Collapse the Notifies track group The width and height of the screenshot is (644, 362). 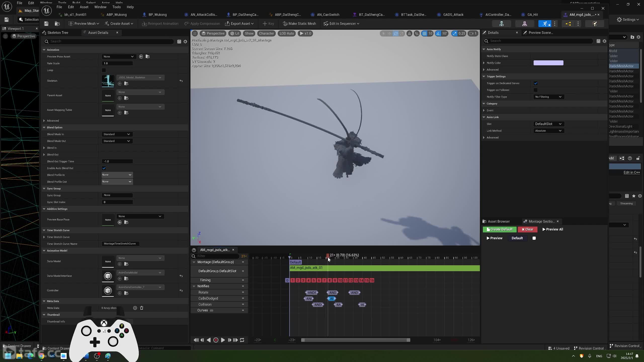tap(194, 286)
